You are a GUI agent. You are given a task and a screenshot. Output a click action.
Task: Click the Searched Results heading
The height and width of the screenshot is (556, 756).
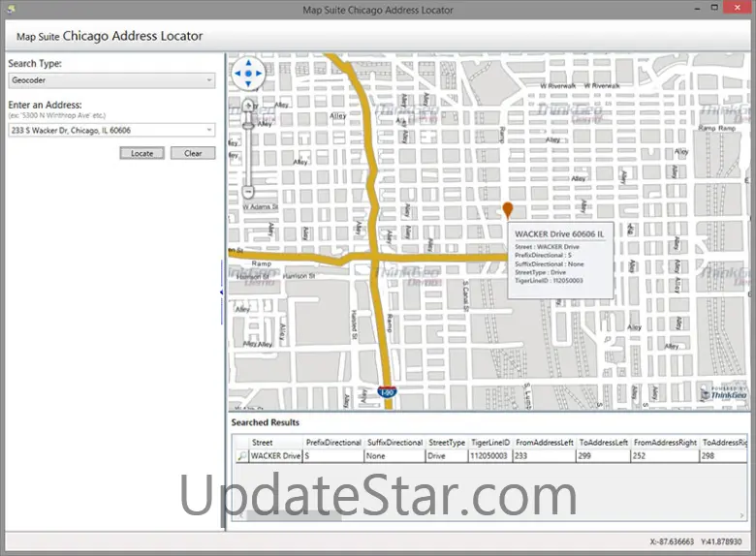tap(266, 422)
